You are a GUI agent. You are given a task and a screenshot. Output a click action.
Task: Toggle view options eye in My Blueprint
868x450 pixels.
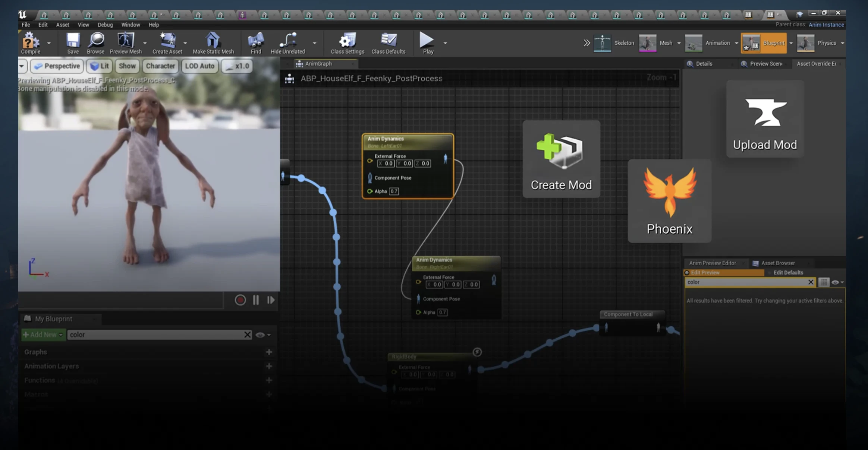[x=260, y=335]
